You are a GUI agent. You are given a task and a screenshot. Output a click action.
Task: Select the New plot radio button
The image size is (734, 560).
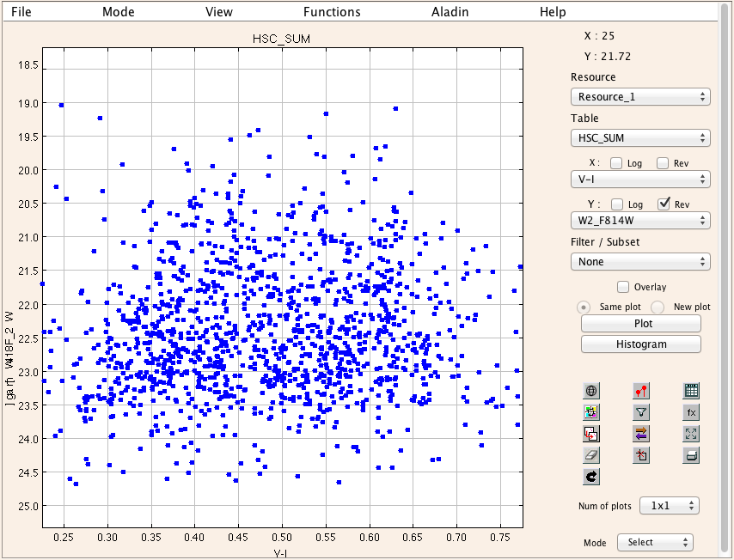click(x=658, y=307)
